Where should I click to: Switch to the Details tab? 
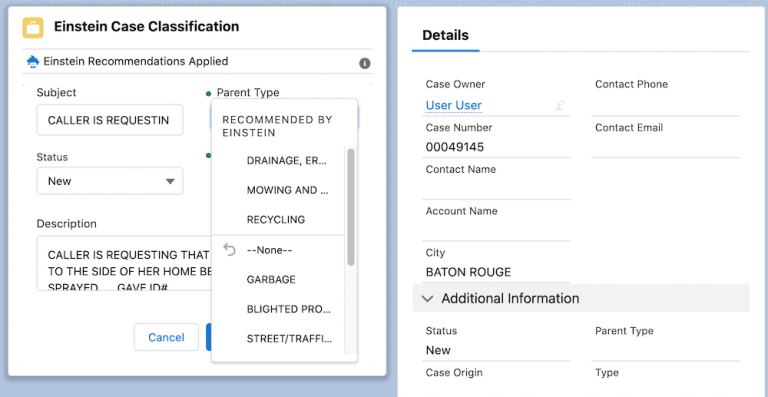pyautogui.click(x=445, y=35)
